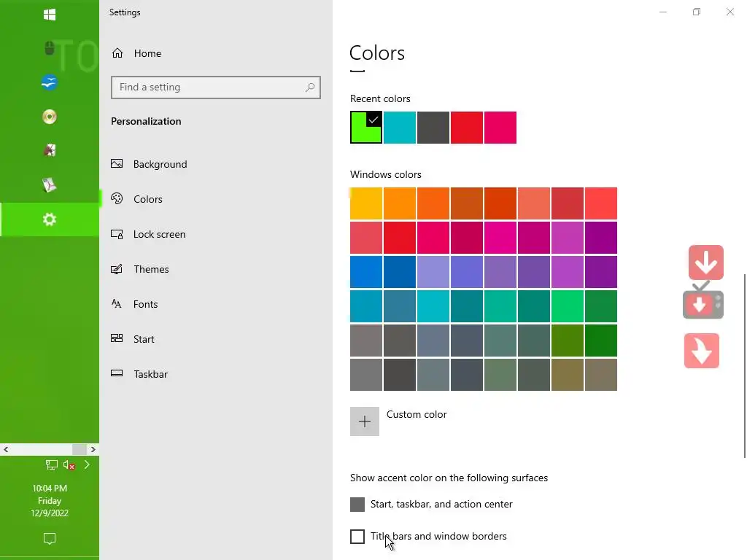Go to the Lock screen section

pos(159,234)
